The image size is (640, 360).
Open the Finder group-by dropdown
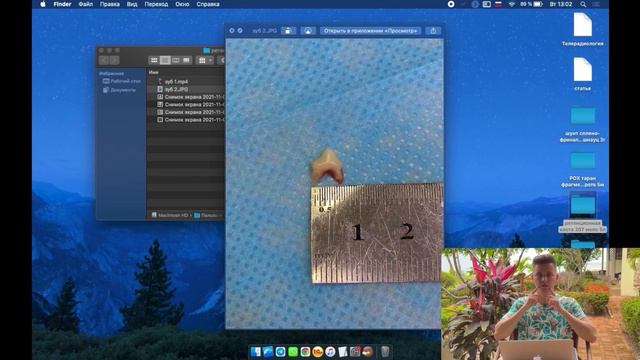coord(204,60)
